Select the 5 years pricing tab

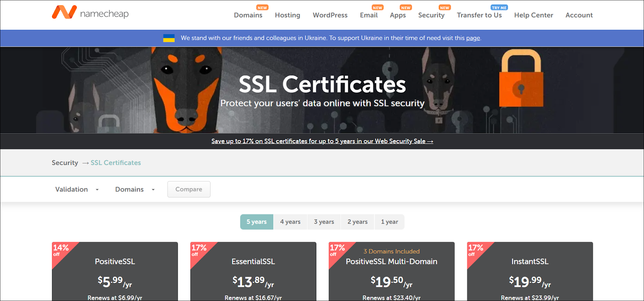coord(257,222)
